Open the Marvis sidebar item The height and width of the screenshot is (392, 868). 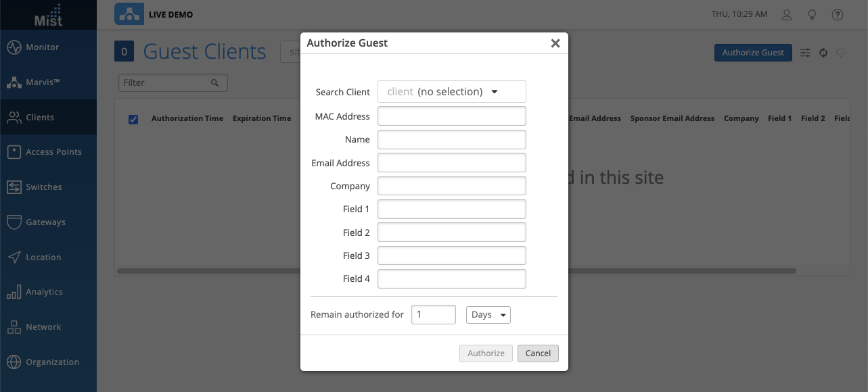(43, 82)
